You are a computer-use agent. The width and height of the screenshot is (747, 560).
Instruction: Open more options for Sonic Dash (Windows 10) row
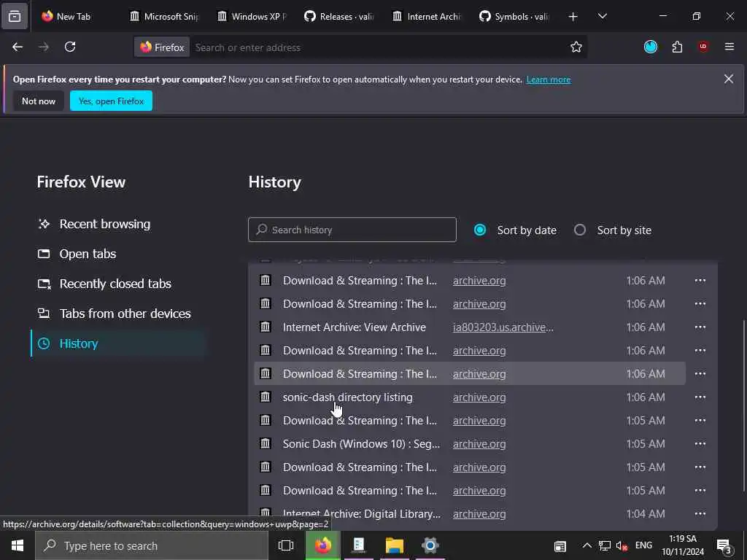point(700,444)
